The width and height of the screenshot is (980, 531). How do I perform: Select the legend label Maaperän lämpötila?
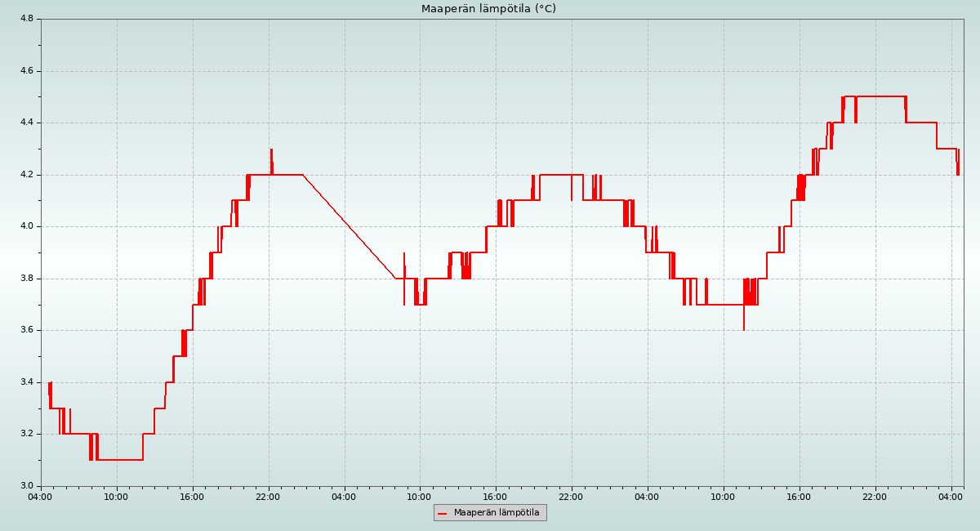pyautogui.click(x=497, y=513)
